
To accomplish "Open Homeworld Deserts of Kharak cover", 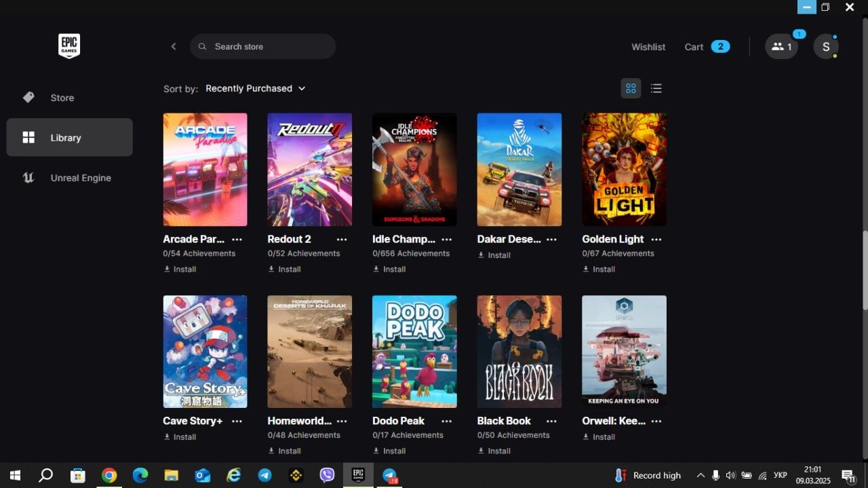I will click(310, 352).
